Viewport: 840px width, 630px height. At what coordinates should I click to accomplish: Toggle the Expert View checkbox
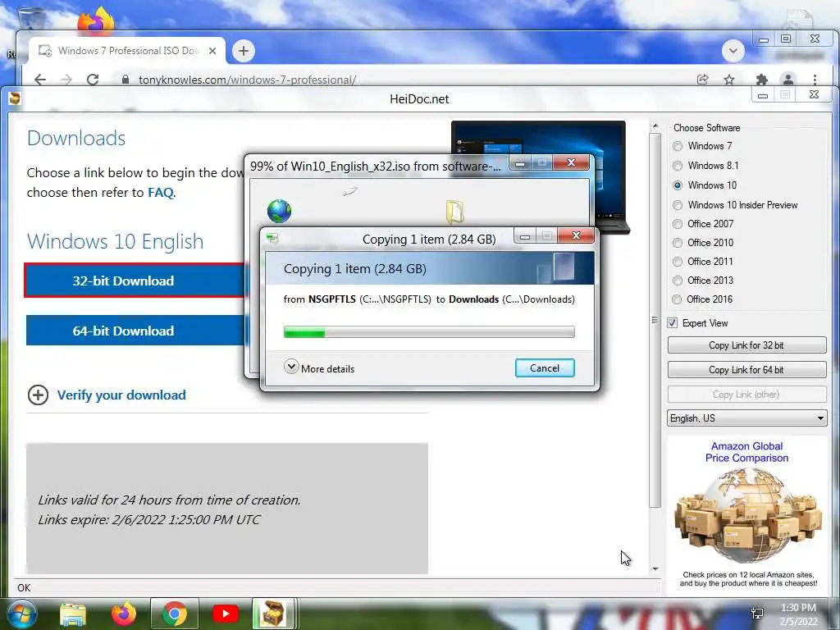click(x=673, y=323)
